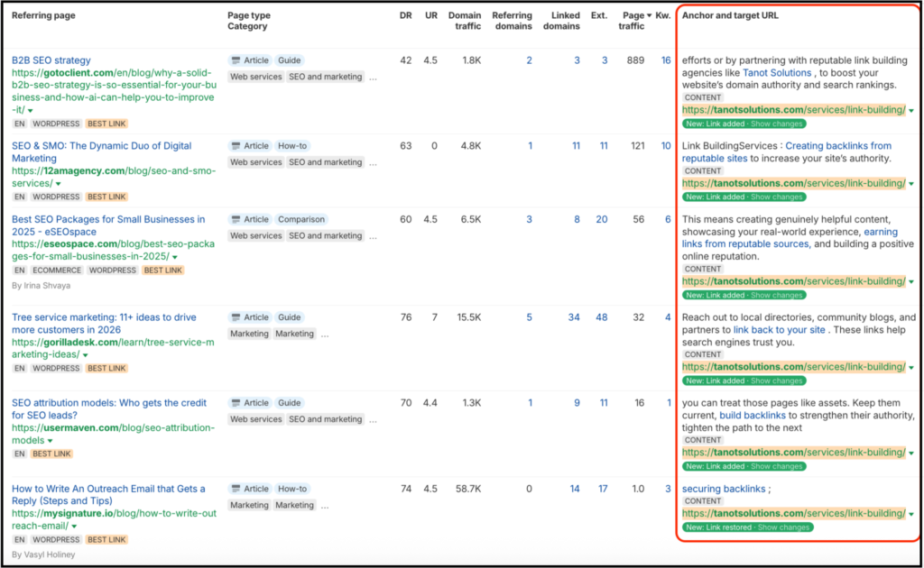Sort by Domain traffic column header

pyautogui.click(x=465, y=21)
